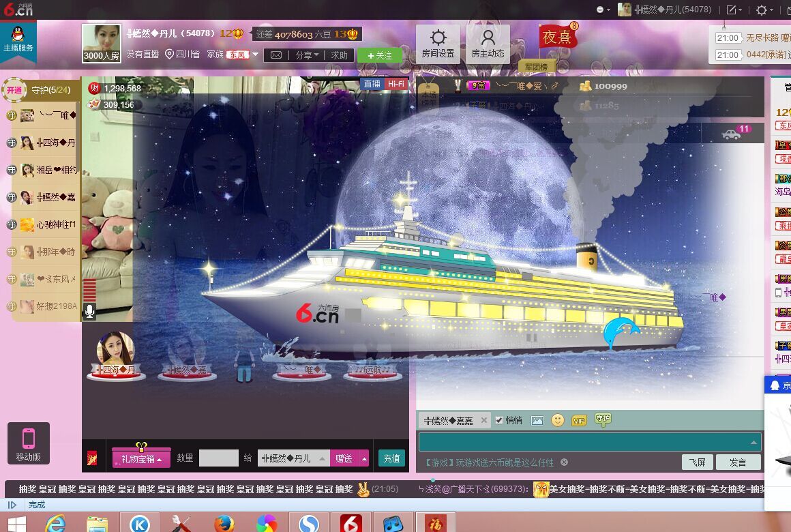This screenshot has width=791, height=532.
Task: Open the blue K taskbar icon
Action: (x=140, y=524)
